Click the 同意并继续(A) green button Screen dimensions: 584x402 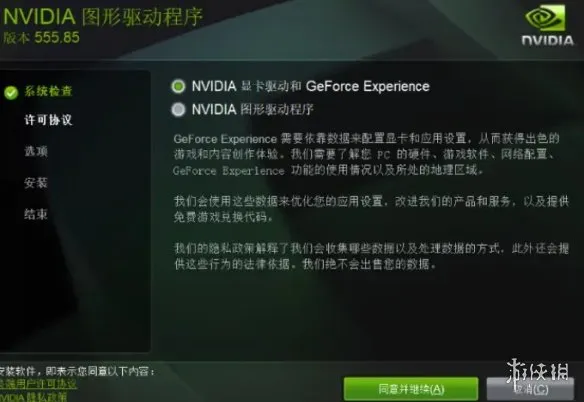click(x=411, y=389)
